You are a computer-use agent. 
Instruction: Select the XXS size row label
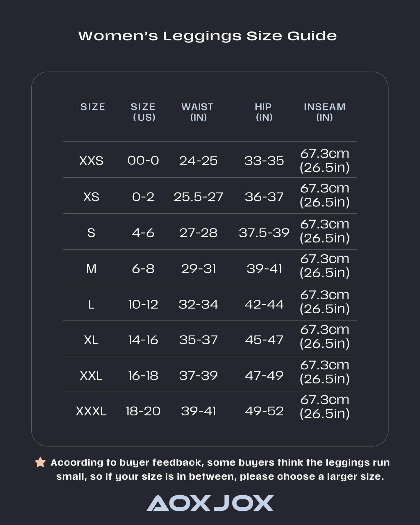pos(91,161)
